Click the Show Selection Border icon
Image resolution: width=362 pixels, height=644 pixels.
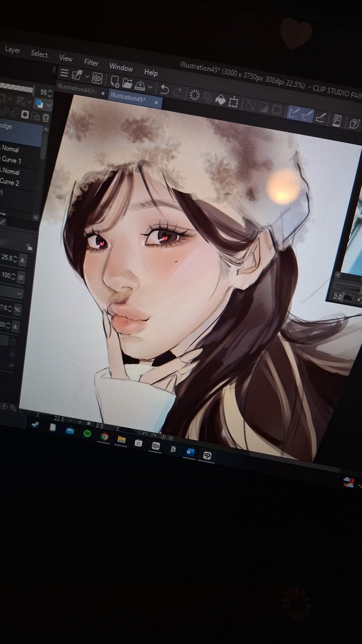[x=276, y=109]
